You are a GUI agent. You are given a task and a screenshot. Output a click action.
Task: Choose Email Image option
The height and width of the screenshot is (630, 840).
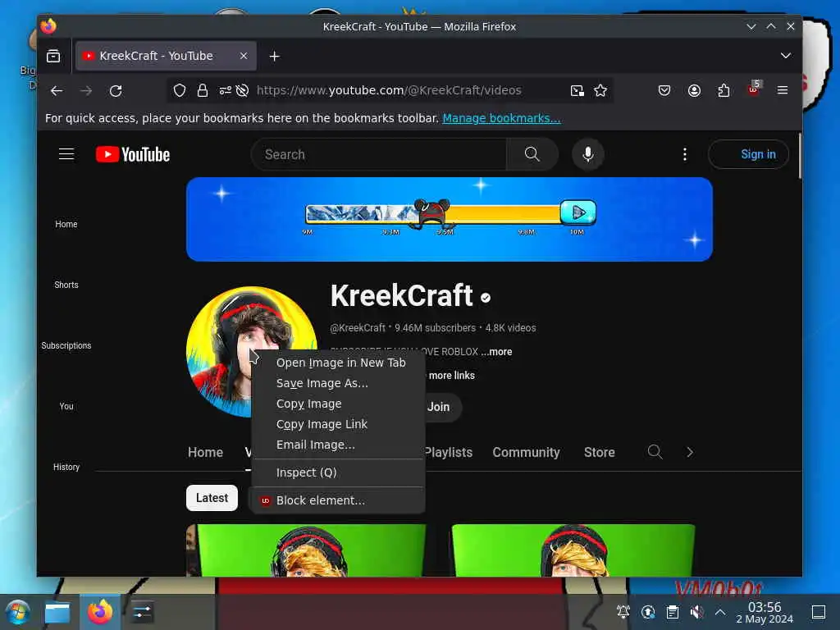[x=339, y=445]
